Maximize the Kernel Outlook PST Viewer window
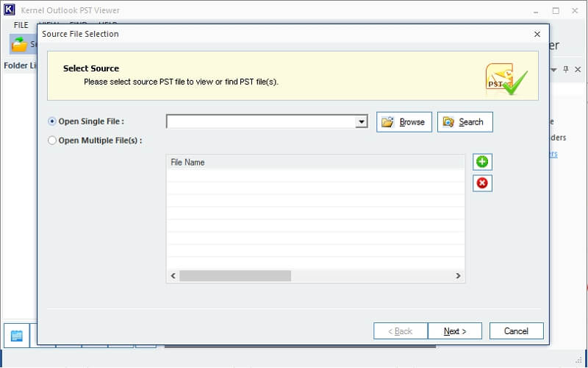Screen dimensions: 588x368 pyautogui.click(x=556, y=11)
